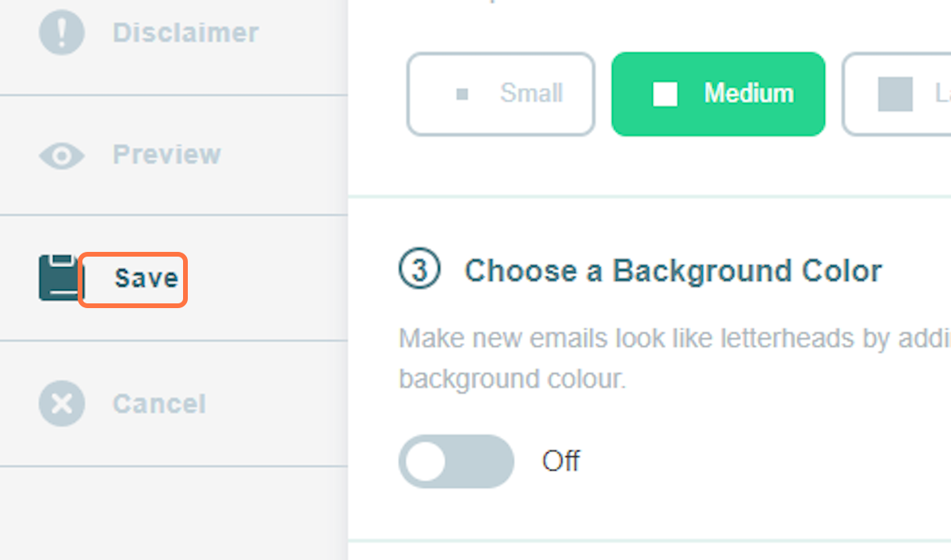The width and height of the screenshot is (951, 560).
Task: Open the Preview menu label
Action: (166, 154)
